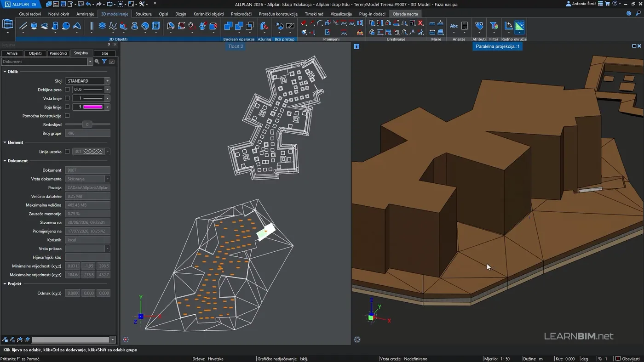Screen dimensions: 644x362
Task: Switch to the Strukture ribbon tab
Action: click(x=144, y=14)
